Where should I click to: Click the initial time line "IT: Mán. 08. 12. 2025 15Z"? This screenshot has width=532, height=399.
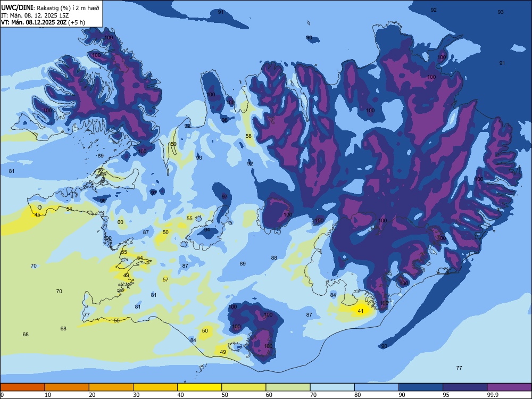pos(35,15)
